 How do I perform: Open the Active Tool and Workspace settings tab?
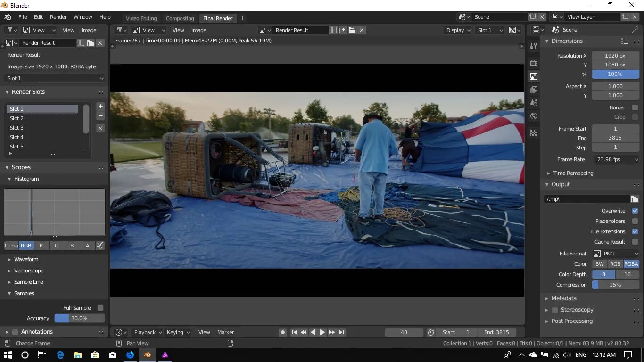click(534, 46)
